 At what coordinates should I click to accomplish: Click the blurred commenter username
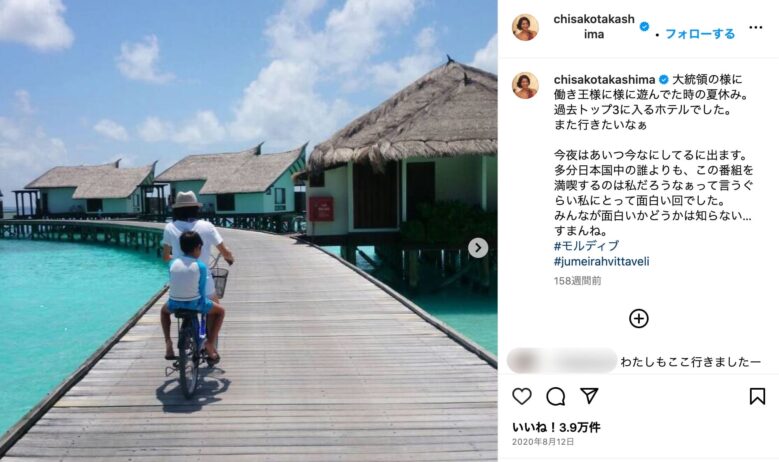[x=562, y=361]
